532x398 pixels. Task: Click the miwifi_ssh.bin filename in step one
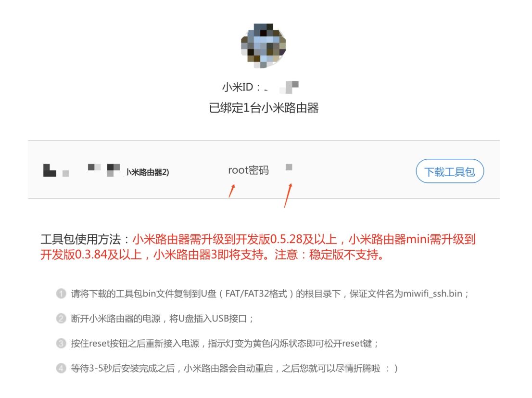coord(432,294)
